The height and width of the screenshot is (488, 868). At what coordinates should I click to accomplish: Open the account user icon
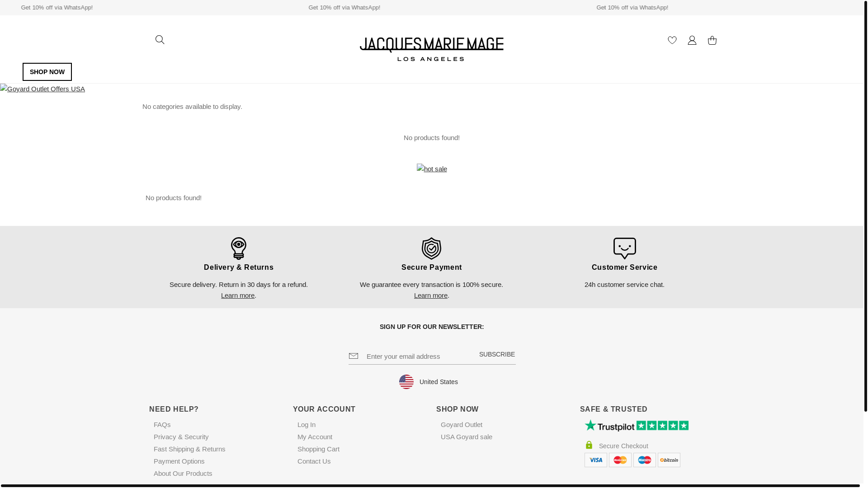[x=692, y=40]
